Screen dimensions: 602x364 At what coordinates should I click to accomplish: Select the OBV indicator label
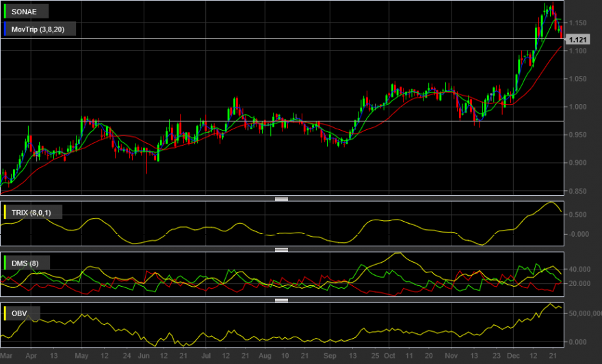click(x=19, y=313)
